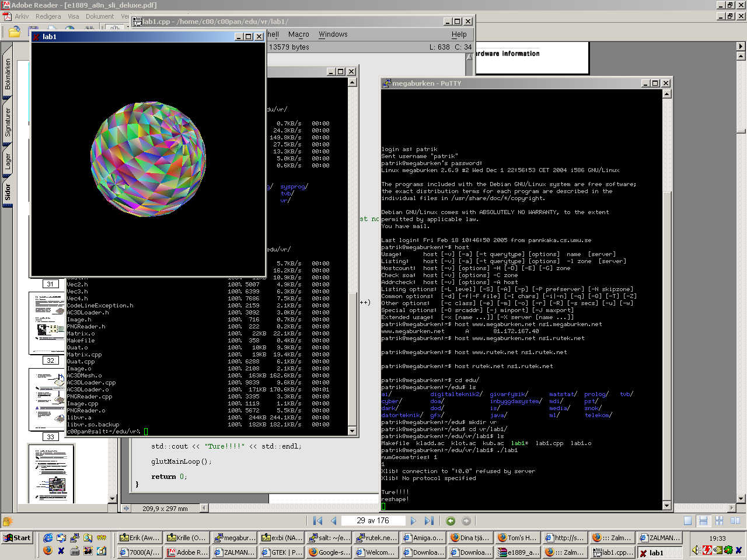Click 'glutMainLoop();' line in code editor
Screen dimensions: 747x560
(x=181, y=461)
